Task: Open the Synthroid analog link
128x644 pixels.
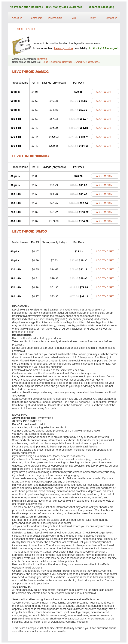Action: coord(42,59)
